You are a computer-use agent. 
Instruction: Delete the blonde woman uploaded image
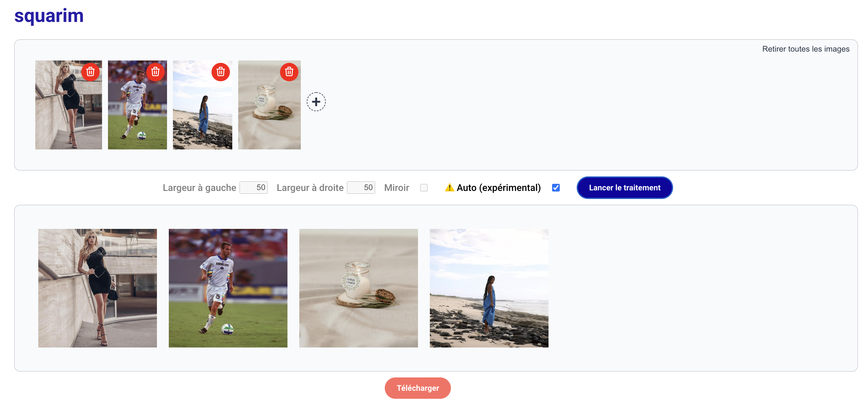click(x=90, y=72)
